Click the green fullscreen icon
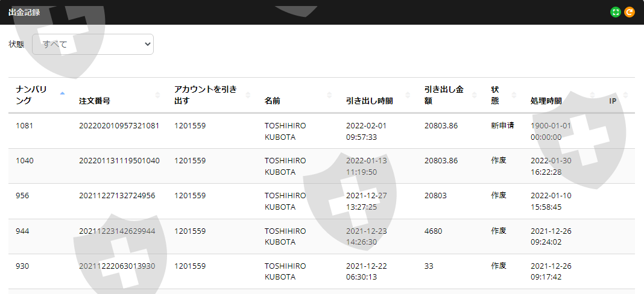 pyautogui.click(x=616, y=12)
